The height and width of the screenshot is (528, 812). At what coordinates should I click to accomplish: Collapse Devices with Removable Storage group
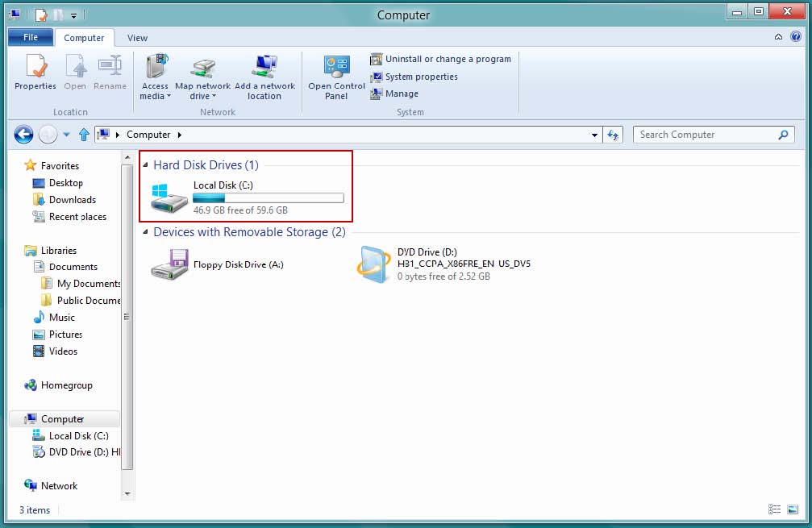click(x=146, y=232)
